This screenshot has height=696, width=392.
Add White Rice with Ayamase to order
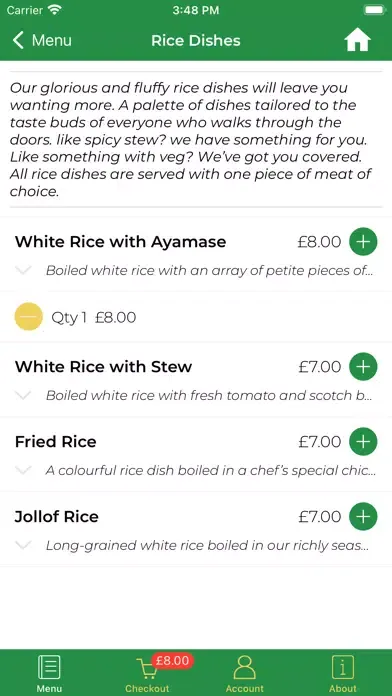[x=363, y=242]
